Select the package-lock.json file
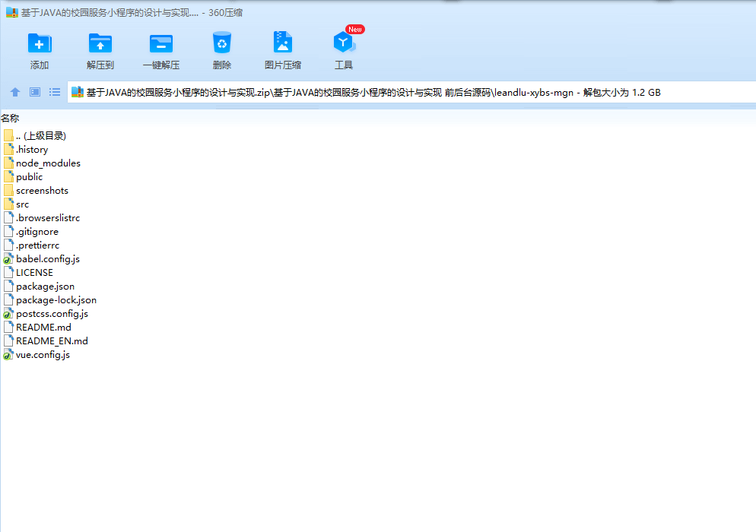The image size is (756, 532). [56, 299]
